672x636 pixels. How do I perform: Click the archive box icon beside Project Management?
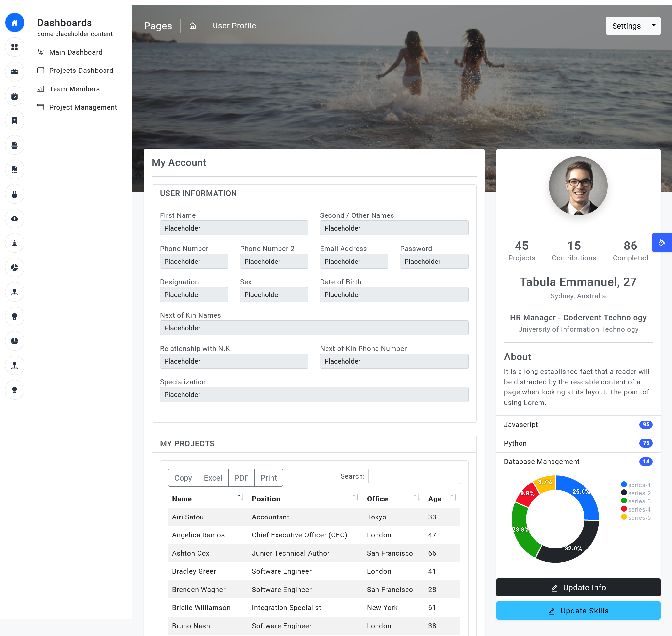[41, 107]
